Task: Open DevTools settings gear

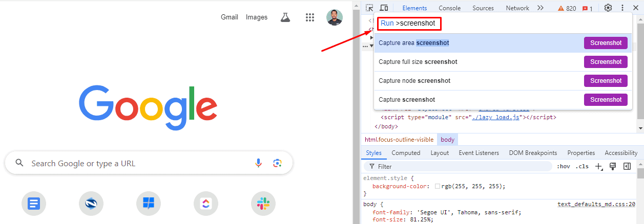Action: pyautogui.click(x=608, y=8)
